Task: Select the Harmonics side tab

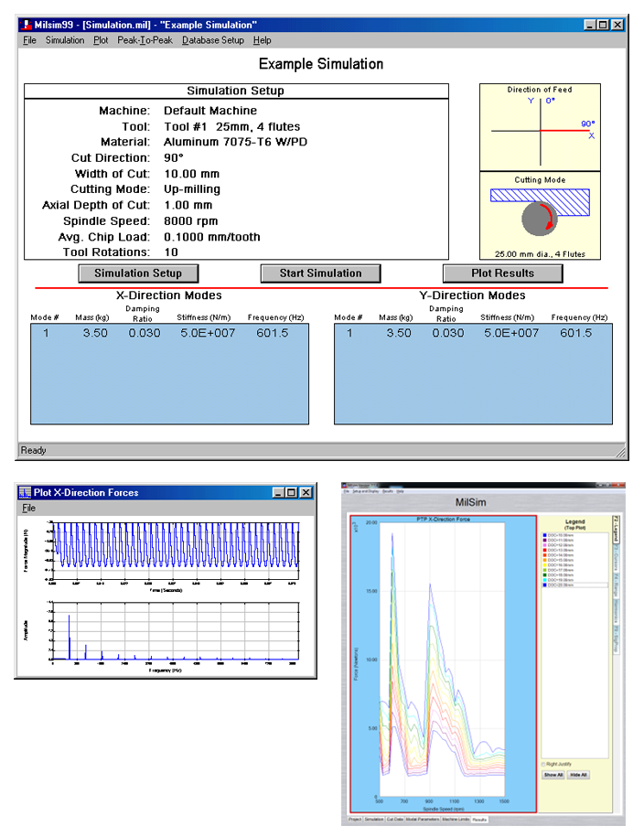Action: click(x=616, y=612)
